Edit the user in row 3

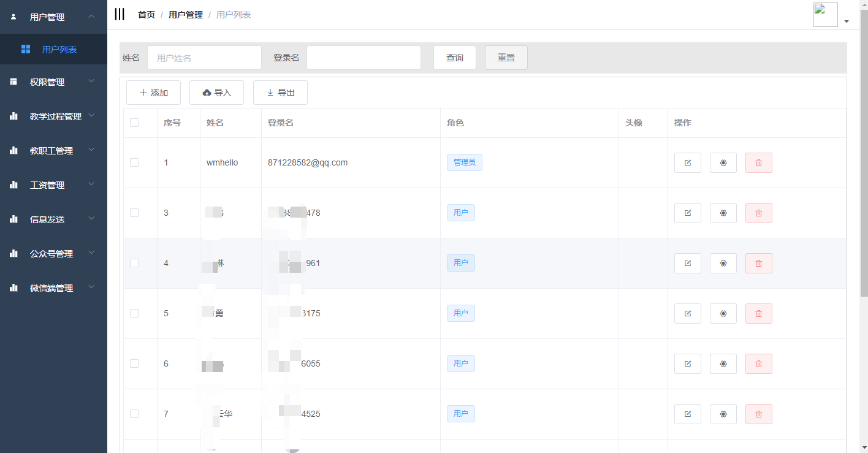coord(688,213)
